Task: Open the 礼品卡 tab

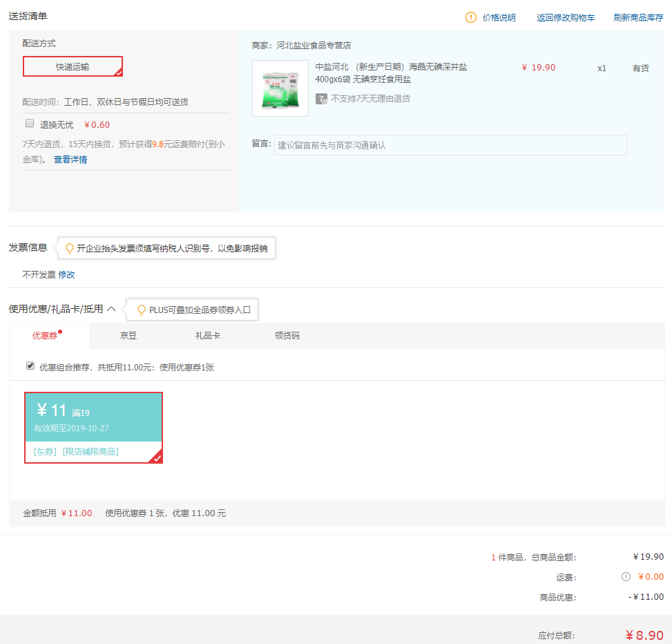Action: click(207, 336)
